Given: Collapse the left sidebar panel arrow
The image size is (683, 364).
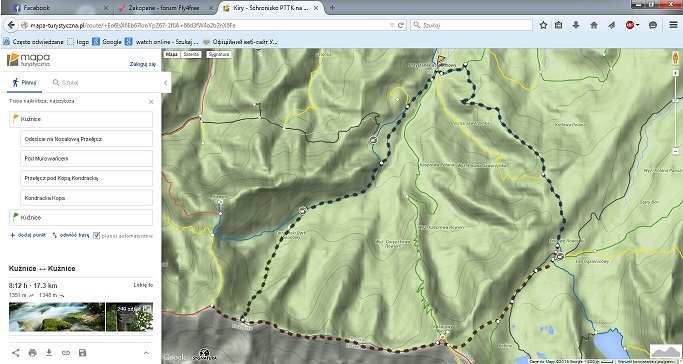Looking at the screenshot, I should coord(166,82).
